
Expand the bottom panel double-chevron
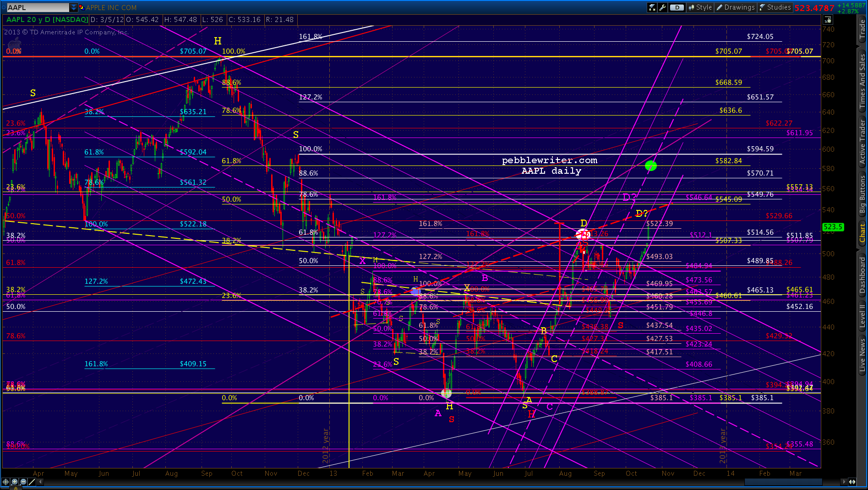click(x=15, y=488)
